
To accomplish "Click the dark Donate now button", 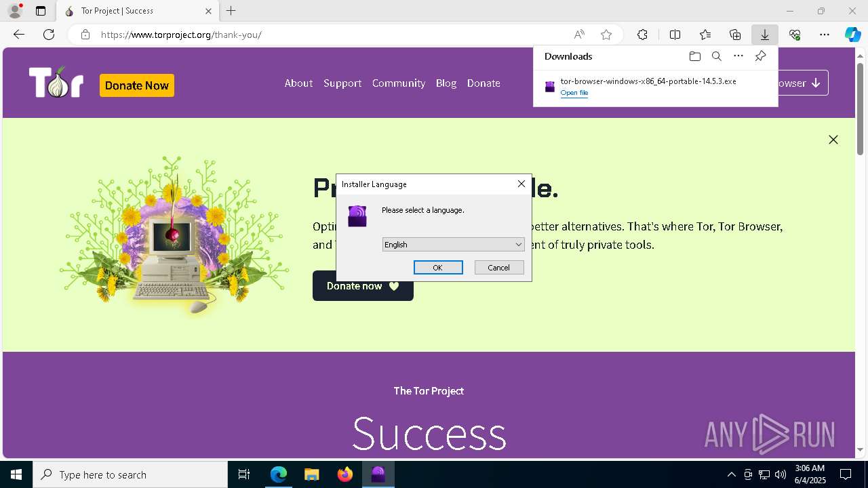I will 363,286.
